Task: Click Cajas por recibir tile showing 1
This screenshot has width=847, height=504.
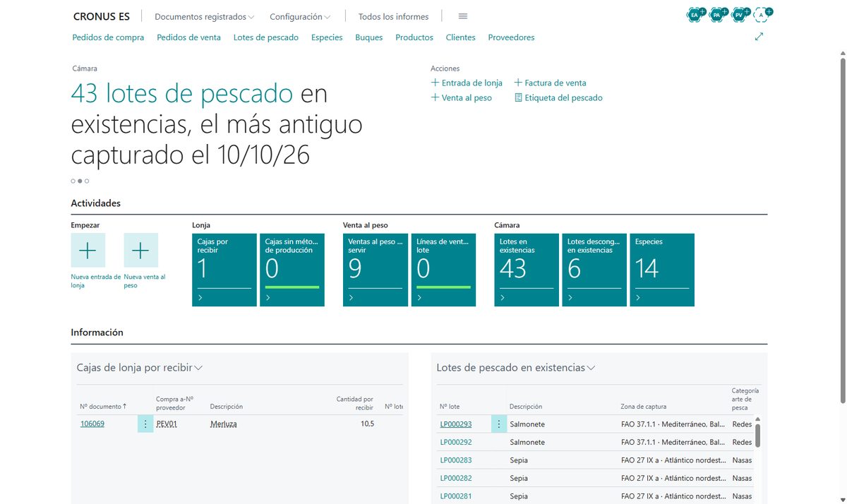Action: (x=224, y=270)
